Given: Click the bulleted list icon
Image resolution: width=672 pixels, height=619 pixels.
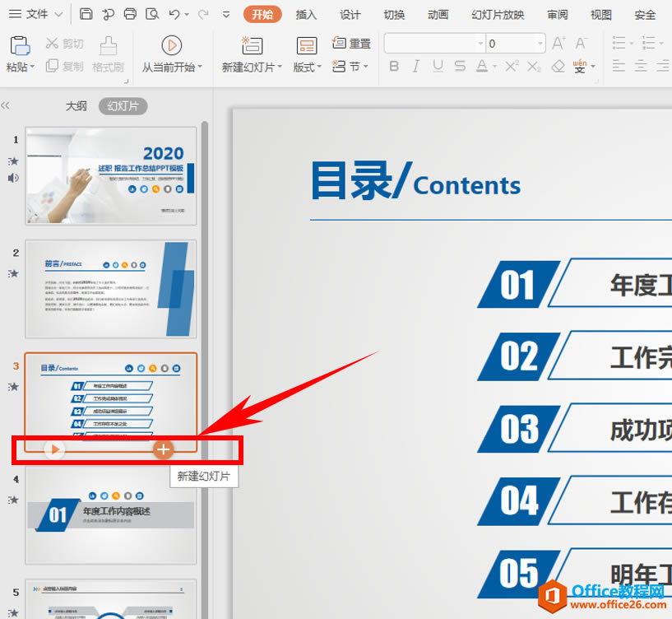Looking at the screenshot, I should coord(619,43).
